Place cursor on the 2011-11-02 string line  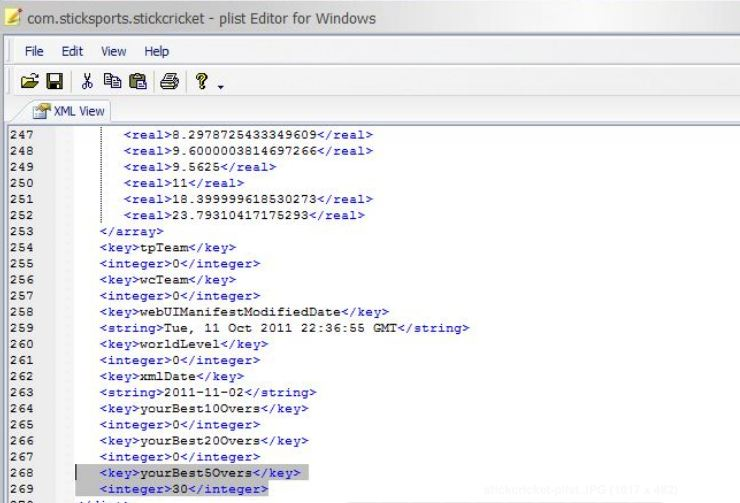(207, 392)
